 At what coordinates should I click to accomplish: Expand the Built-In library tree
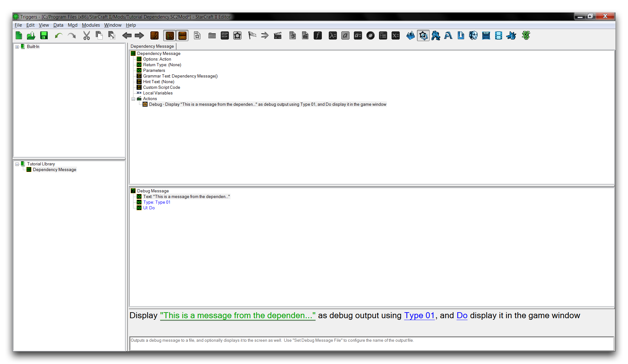(17, 47)
